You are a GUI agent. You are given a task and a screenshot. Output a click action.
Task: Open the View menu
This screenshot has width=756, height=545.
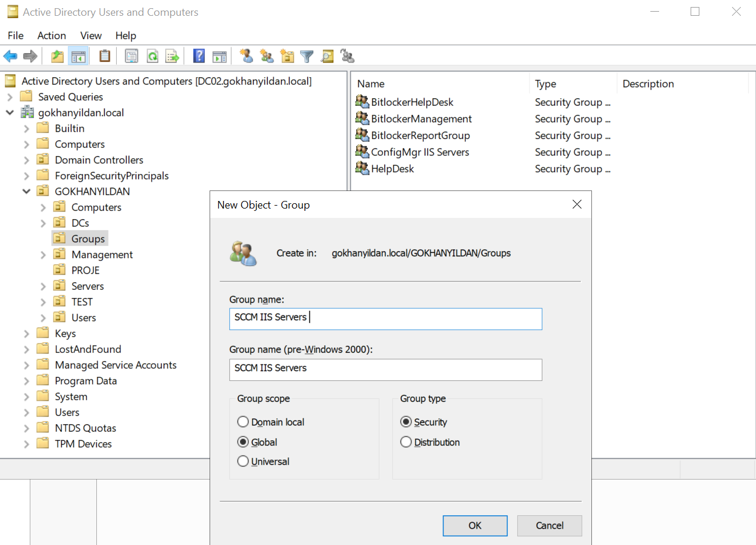click(90, 36)
